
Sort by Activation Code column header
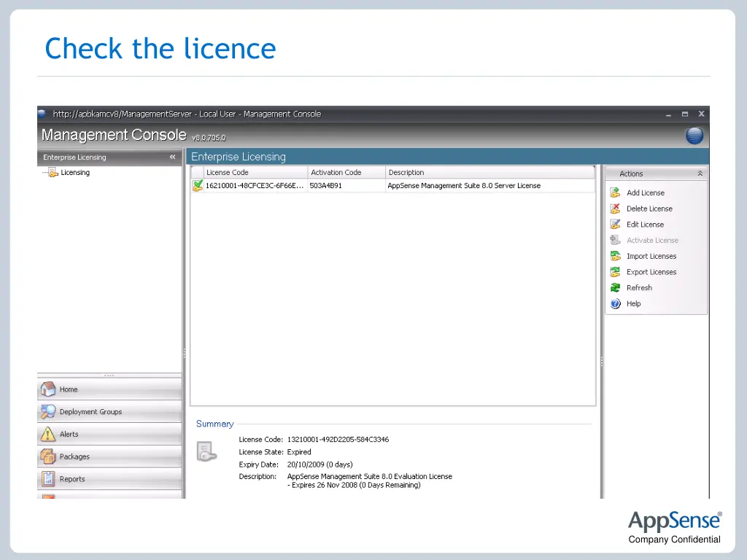click(347, 172)
